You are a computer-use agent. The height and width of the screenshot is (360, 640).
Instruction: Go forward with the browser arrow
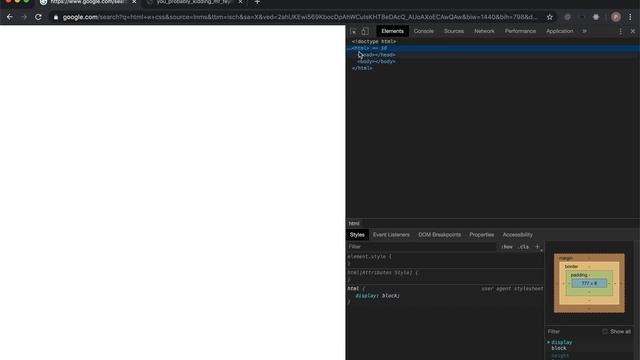tap(24, 17)
